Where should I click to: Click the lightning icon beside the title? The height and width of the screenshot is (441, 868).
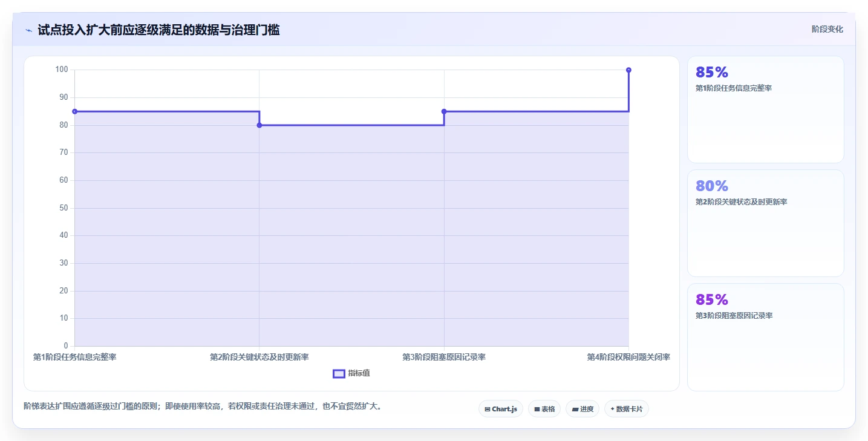click(x=28, y=30)
